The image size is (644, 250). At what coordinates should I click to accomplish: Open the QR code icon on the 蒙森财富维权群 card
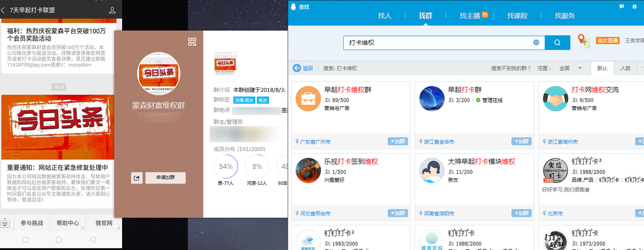[192, 42]
